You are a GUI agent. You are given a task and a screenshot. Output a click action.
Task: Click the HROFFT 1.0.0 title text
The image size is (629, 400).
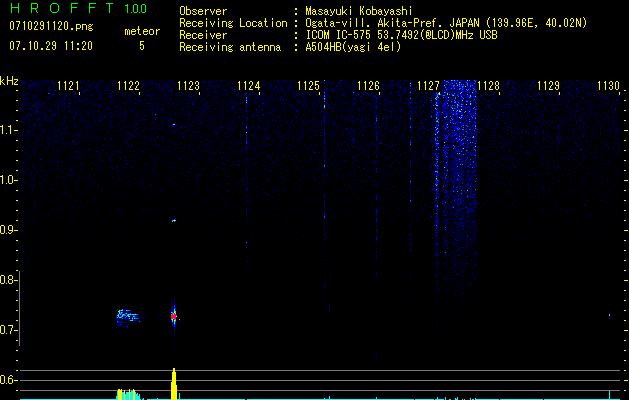coord(79,8)
